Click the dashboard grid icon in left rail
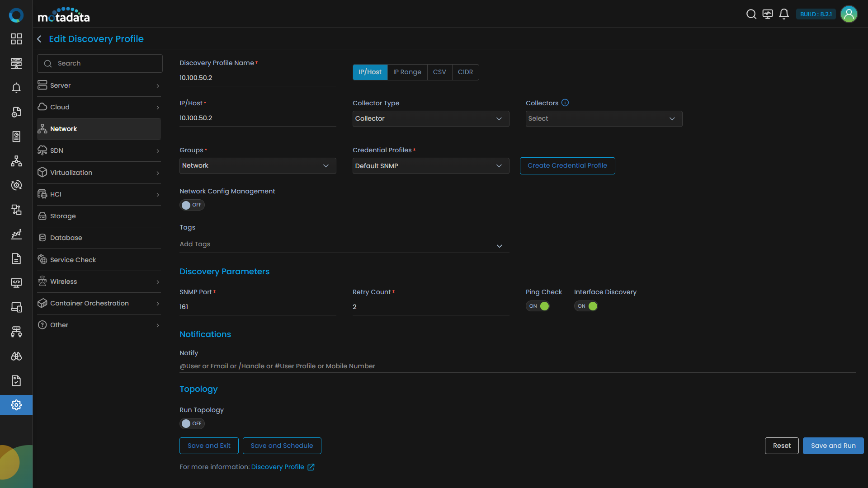Screen dimensions: 868x488 tap(16, 39)
